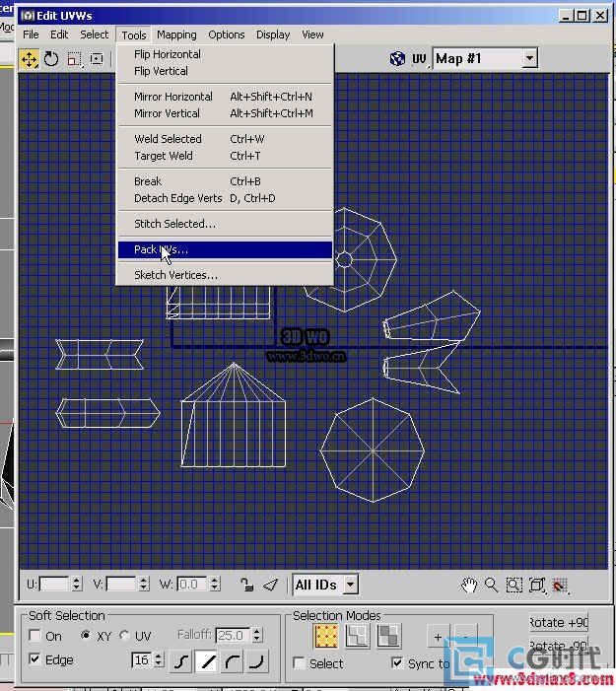Choose Sketch Vertices menu item

coord(225,275)
